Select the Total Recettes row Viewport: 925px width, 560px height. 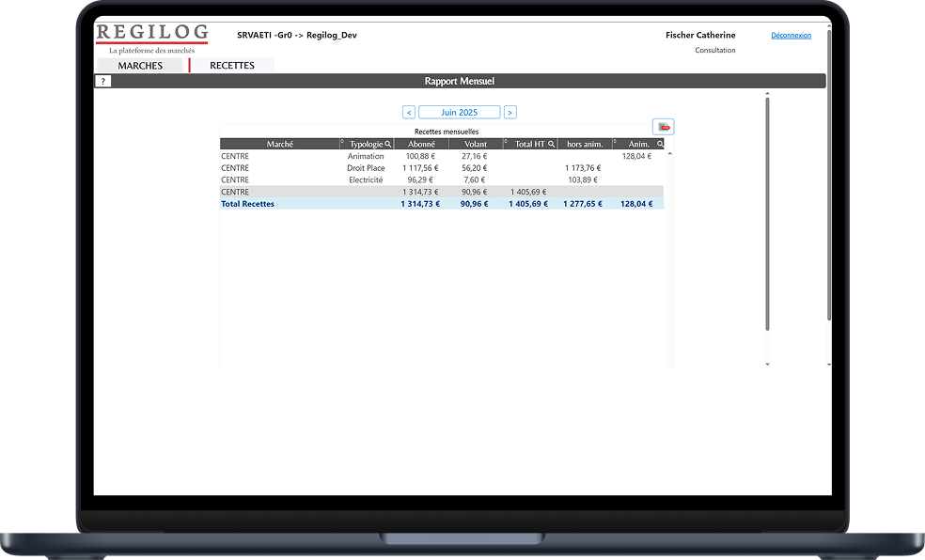point(441,203)
